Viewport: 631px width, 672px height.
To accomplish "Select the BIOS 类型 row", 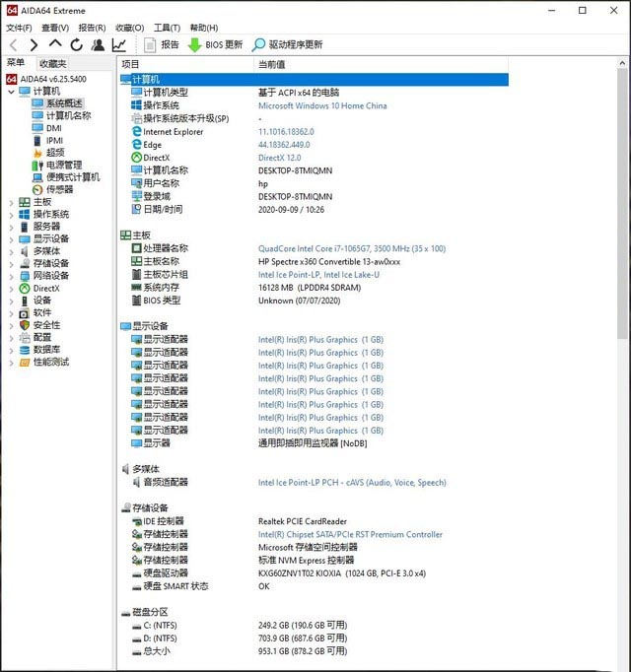I will tap(314, 301).
